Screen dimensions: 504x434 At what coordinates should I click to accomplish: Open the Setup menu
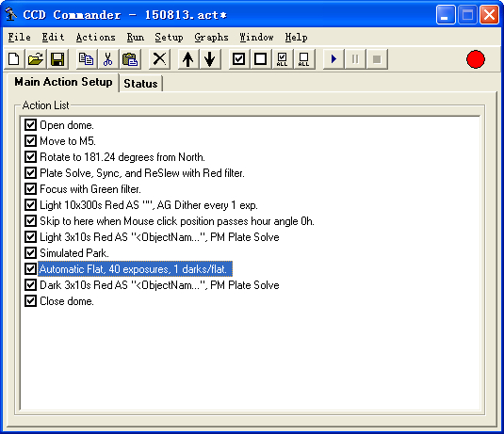[169, 38]
